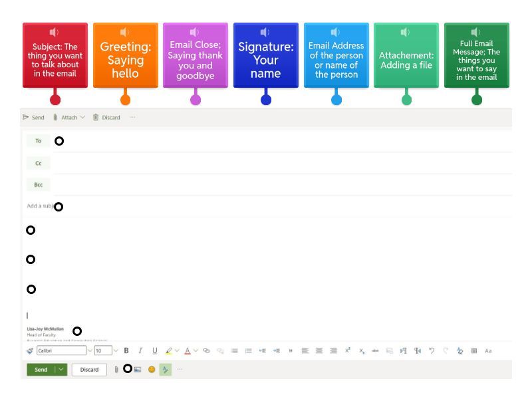The width and height of the screenshot is (532, 399).
Task: Open the arrow dropdown beside green Send
Action: (61, 370)
